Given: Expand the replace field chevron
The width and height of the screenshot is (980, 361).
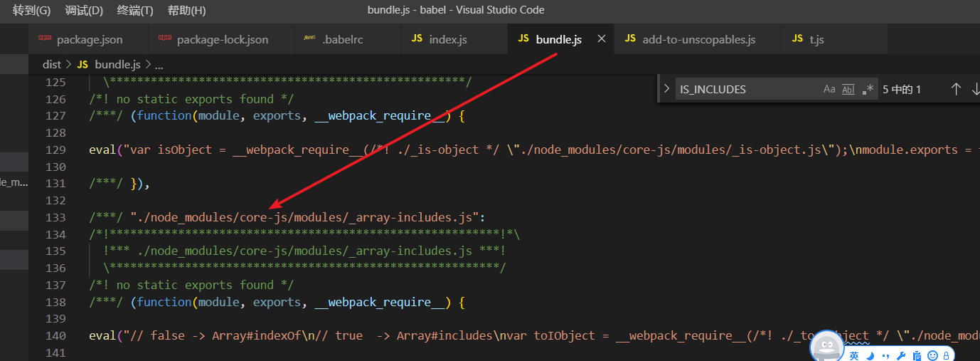Looking at the screenshot, I should (x=666, y=89).
